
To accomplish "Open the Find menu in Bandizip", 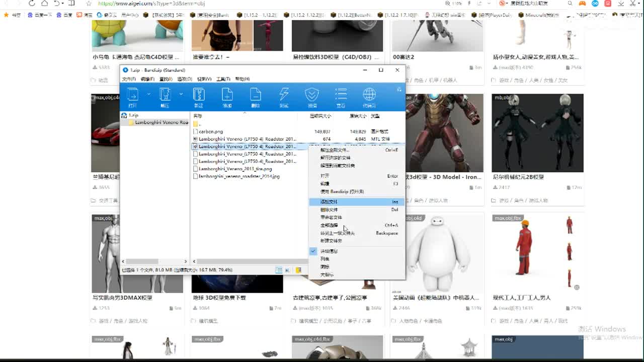I will 166,79.
